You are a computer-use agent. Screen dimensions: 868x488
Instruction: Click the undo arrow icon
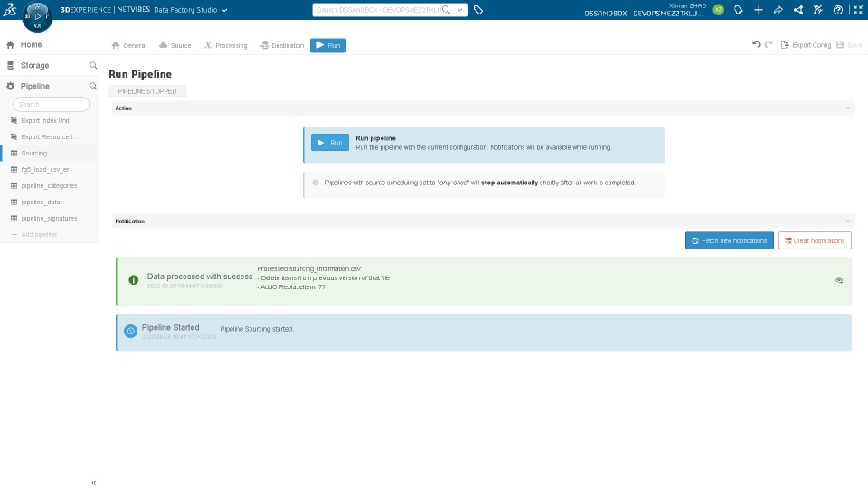756,45
